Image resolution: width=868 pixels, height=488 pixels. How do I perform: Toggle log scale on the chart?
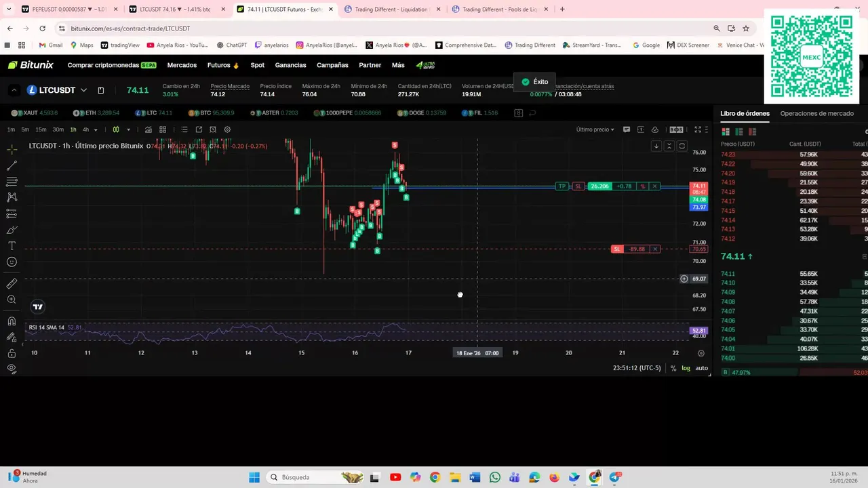pyautogui.click(x=686, y=368)
